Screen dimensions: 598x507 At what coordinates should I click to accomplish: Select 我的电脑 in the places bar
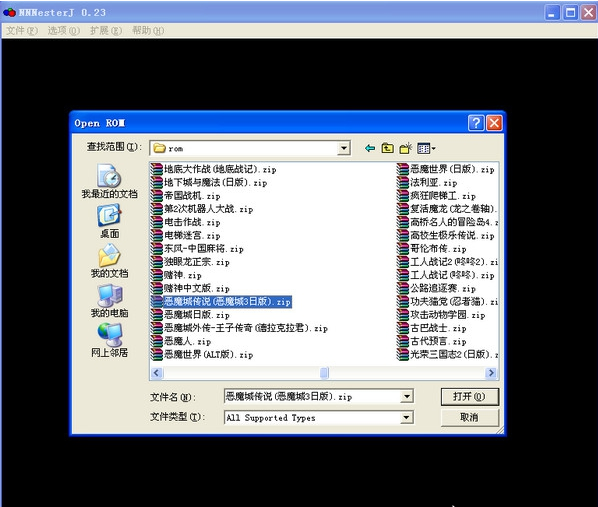pyautogui.click(x=109, y=301)
